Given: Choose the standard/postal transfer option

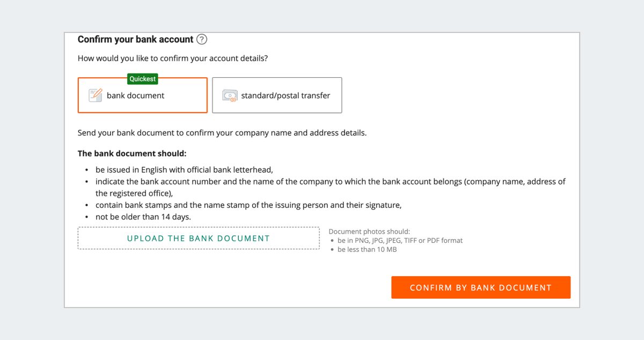Looking at the screenshot, I should click(277, 95).
